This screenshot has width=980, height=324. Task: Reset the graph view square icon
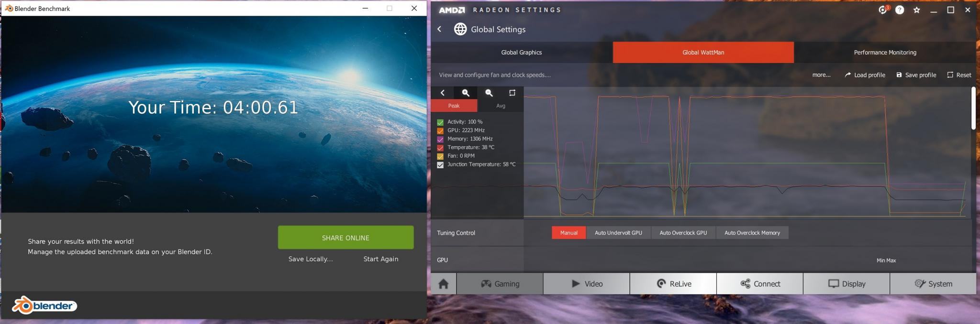click(512, 93)
